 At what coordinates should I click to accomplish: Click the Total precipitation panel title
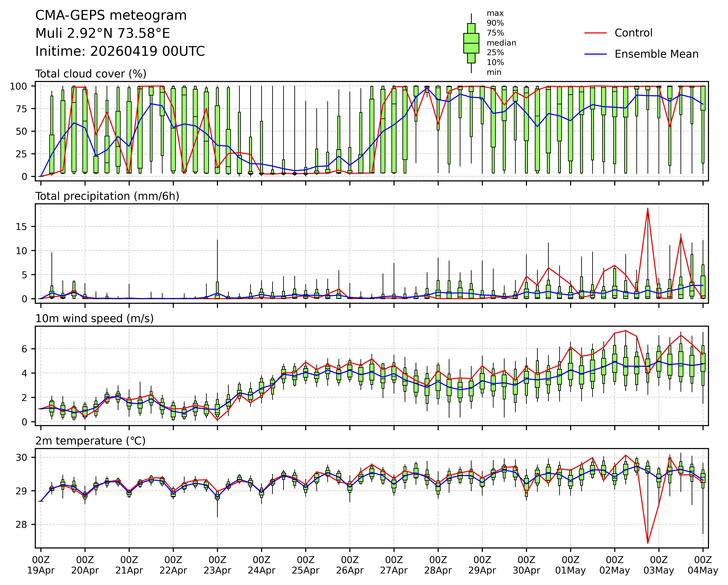107,196
